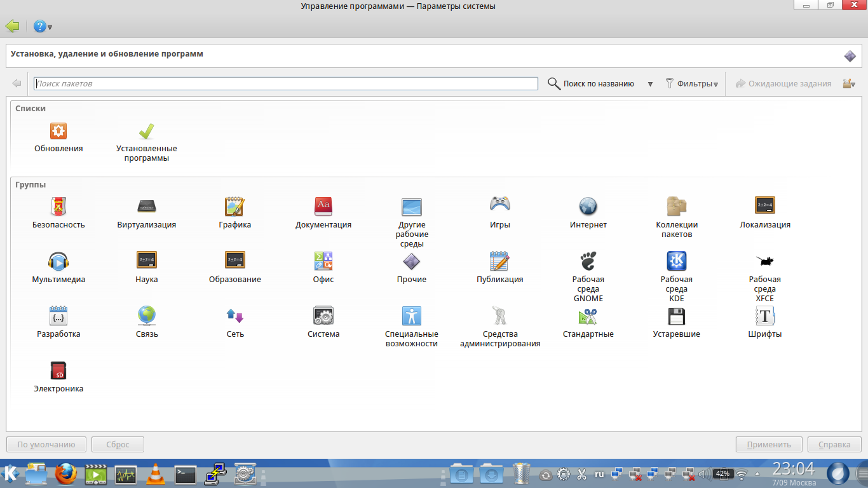Select the Шрифты group
Image resolution: width=868 pixels, height=488 pixels.
point(765,322)
